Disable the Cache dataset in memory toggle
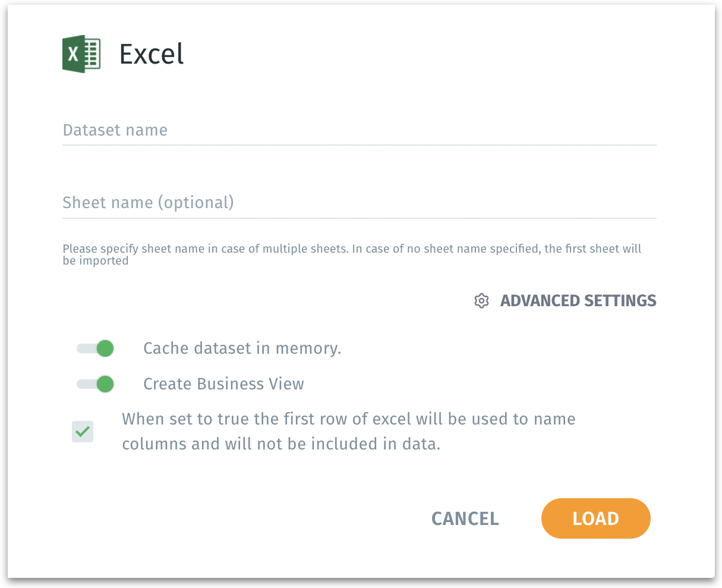 (x=96, y=348)
